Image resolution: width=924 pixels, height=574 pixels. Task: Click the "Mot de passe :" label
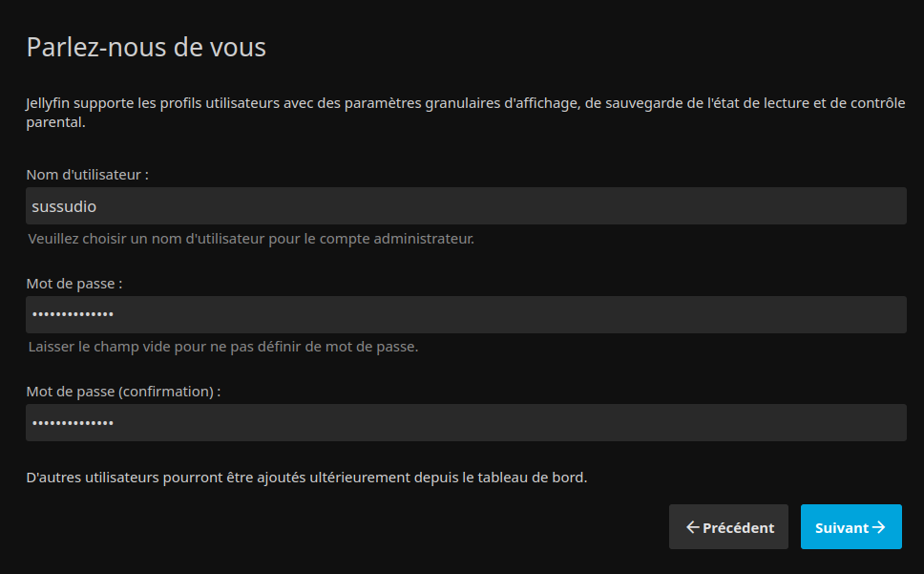[74, 284]
